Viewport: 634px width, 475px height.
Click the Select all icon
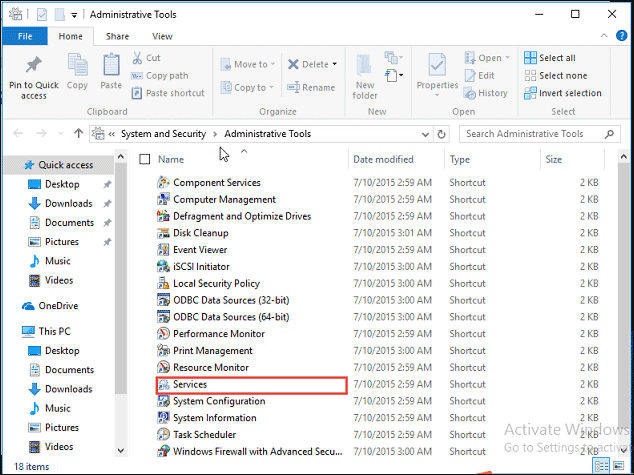(x=530, y=58)
